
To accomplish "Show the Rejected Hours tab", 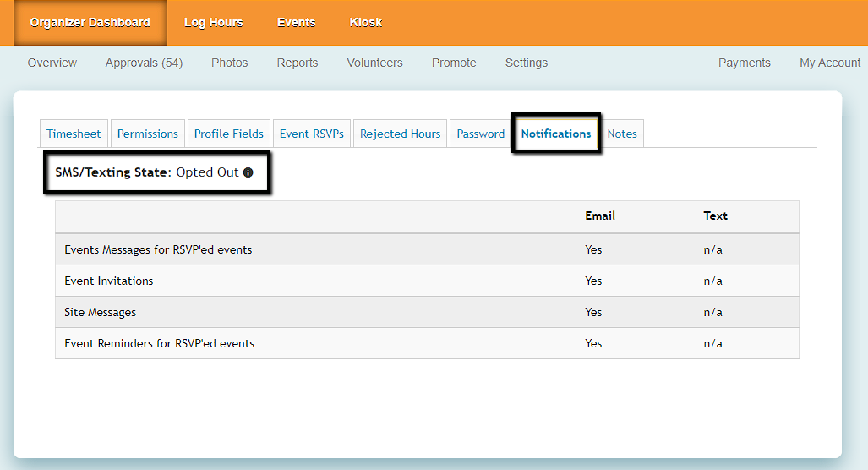I will tap(400, 134).
